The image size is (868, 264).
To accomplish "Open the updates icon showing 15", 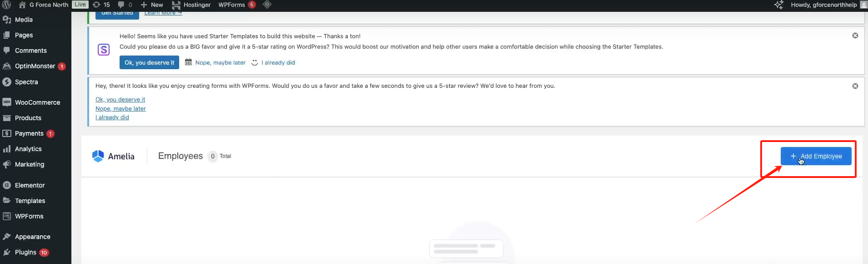I will [101, 5].
